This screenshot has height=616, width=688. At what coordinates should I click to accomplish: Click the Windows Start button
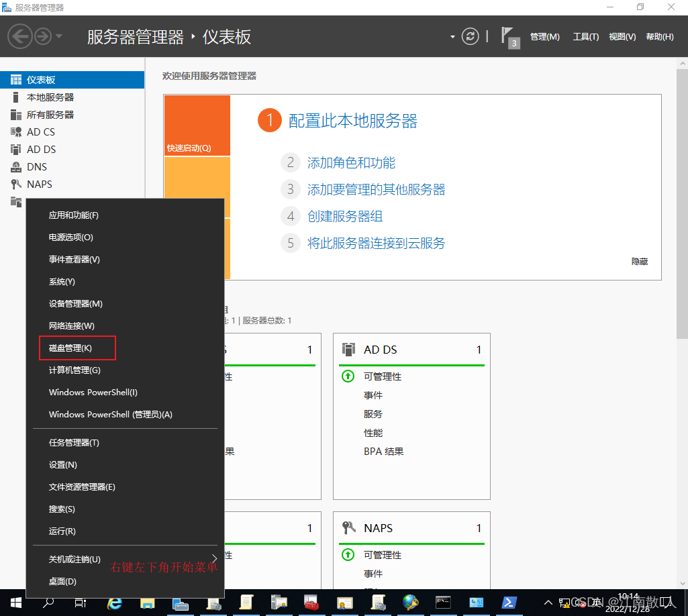click(x=15, y=602)
